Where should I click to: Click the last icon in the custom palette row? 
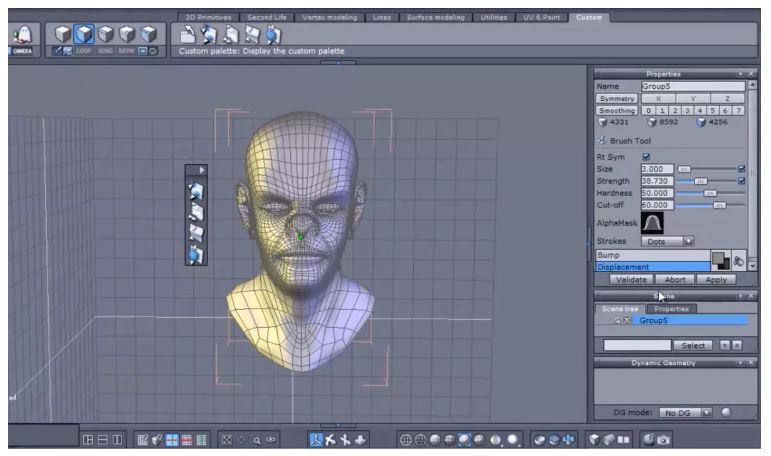pos(274,35)
